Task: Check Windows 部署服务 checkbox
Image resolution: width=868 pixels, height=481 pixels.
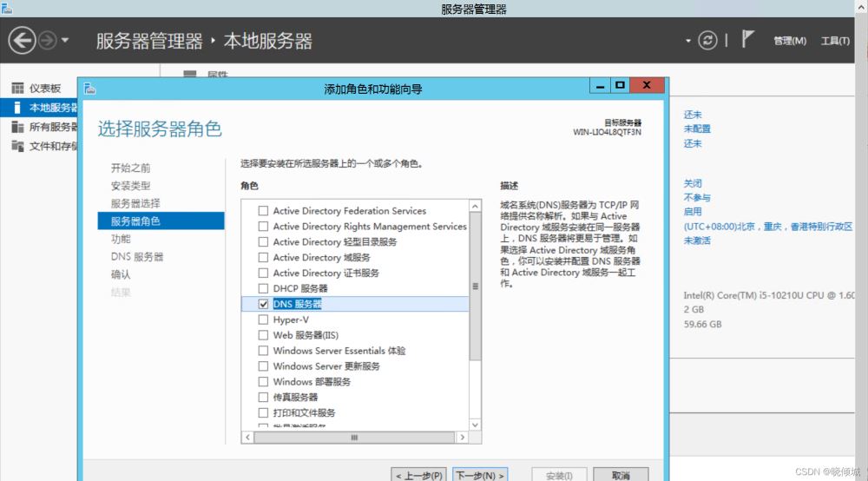Action: coord(263,381)
